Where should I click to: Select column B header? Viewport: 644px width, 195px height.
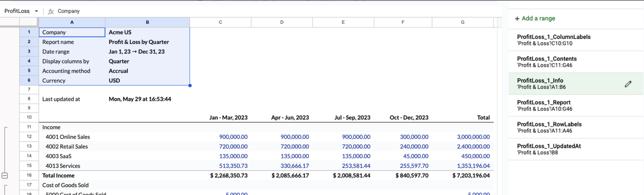147,22
